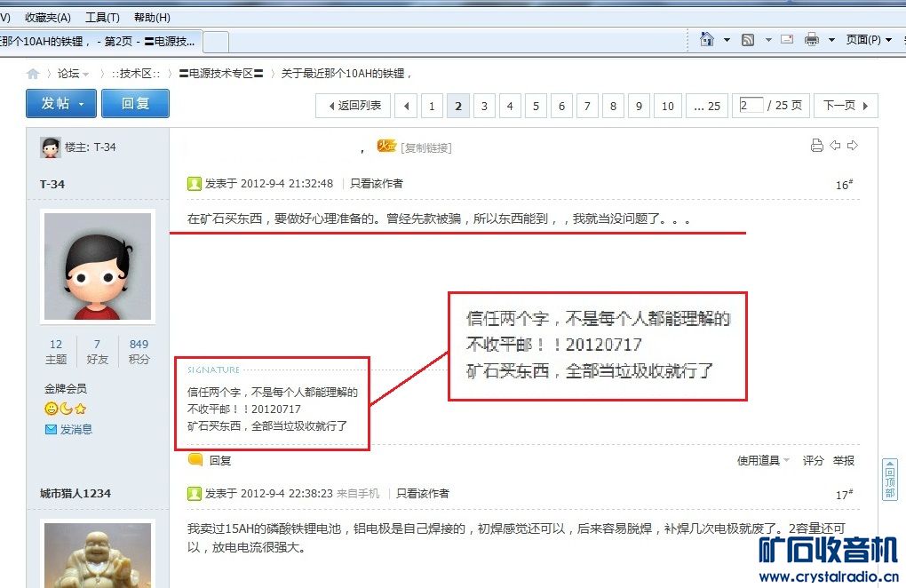Expand the 使用道具 dropdown
The image size is (906, 588).
(763, 460)
